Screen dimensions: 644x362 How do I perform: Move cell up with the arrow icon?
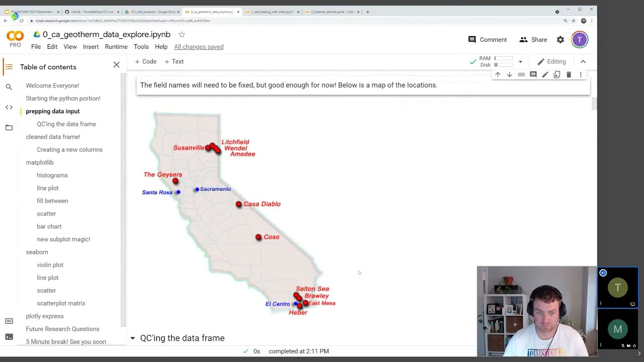pyautogui.click(x=498, y=74)
